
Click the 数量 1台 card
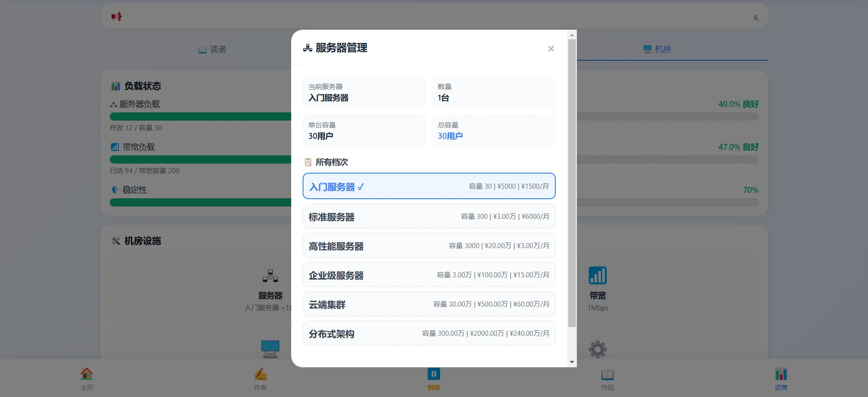(494, 92)
